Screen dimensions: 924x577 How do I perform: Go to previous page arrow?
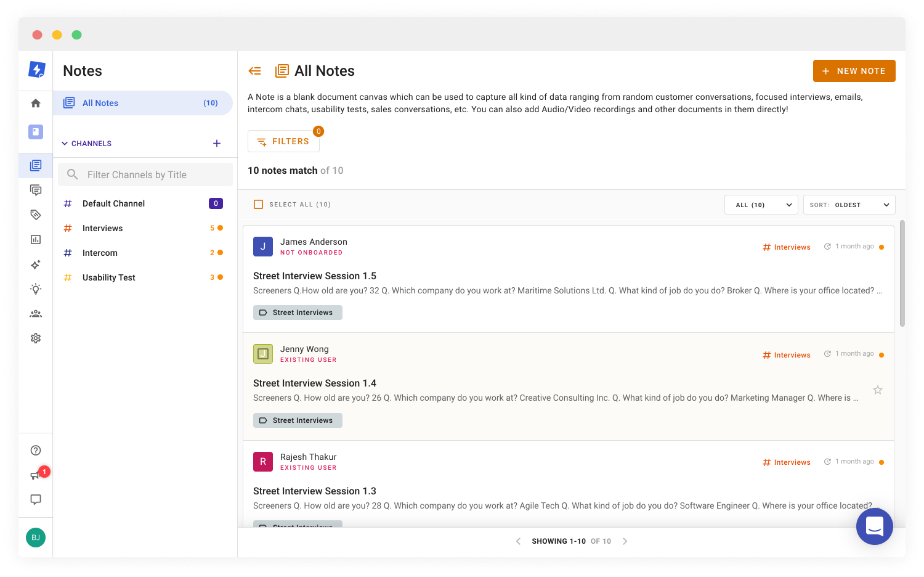518,541
